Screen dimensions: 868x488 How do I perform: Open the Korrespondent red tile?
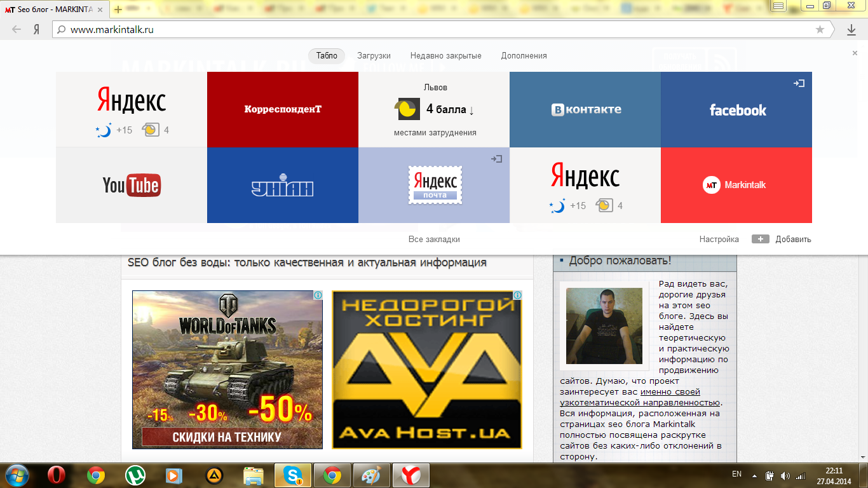click(x=283, y=109)
